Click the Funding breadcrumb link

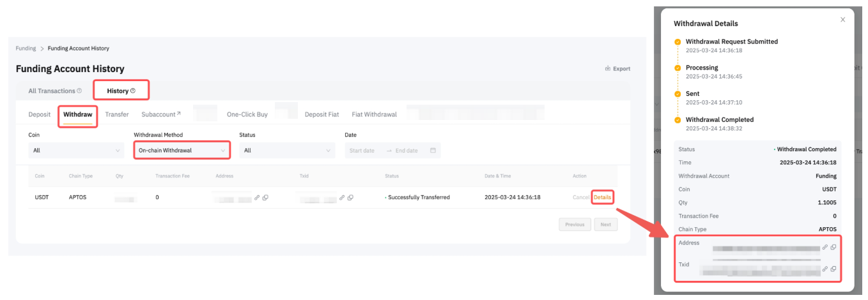pyautogui.click(x=26, y=49)
